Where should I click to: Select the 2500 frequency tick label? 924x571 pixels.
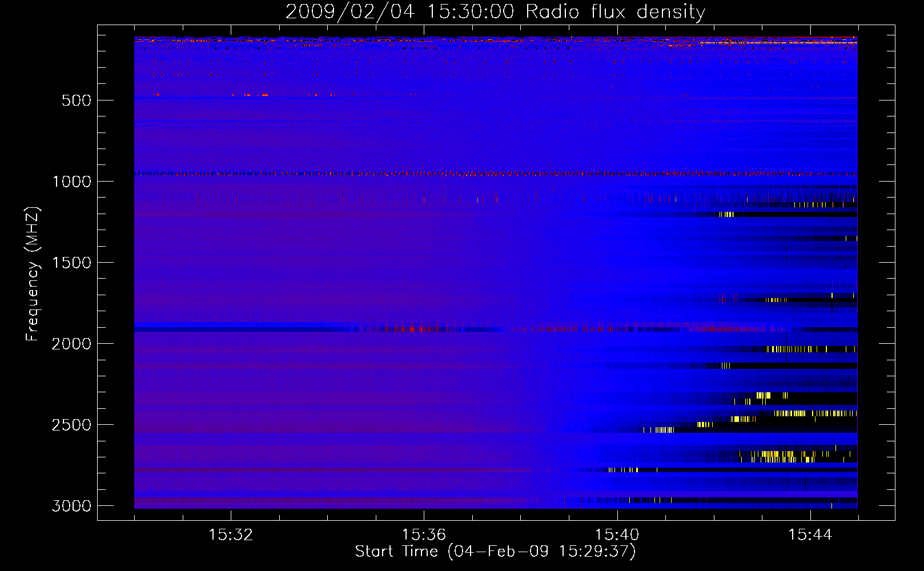coord(71,425)
